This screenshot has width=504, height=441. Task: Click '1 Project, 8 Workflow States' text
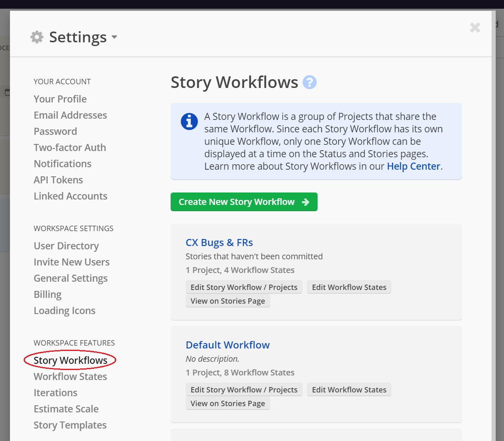[240, 373]
